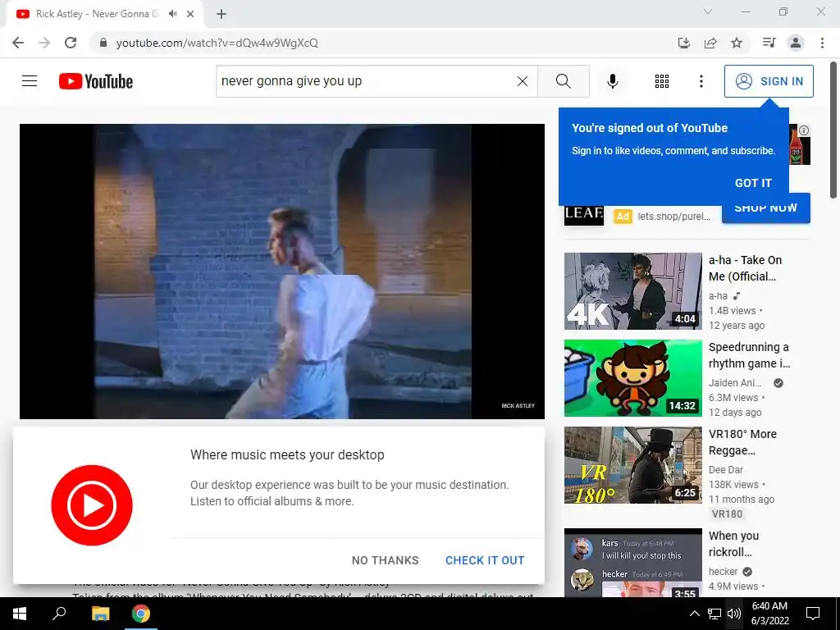Go back using the browser back arrow
This screenshot has width=840, height=630.
pyautogui.click(x=18, y=43)
